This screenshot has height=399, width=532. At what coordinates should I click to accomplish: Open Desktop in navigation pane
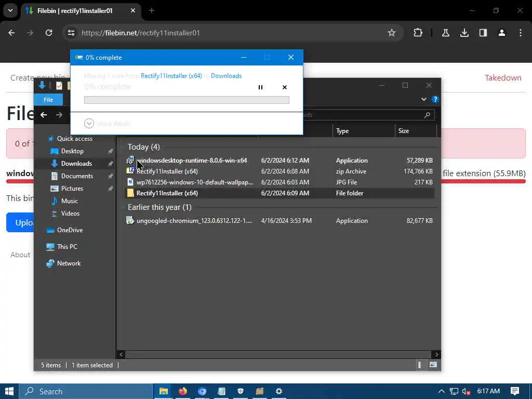(72, 151)
